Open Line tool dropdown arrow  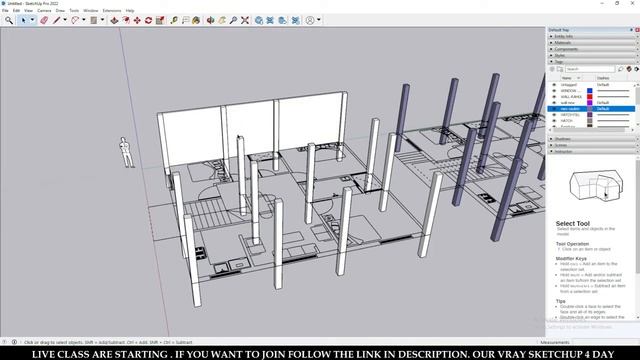click(65, 20)
